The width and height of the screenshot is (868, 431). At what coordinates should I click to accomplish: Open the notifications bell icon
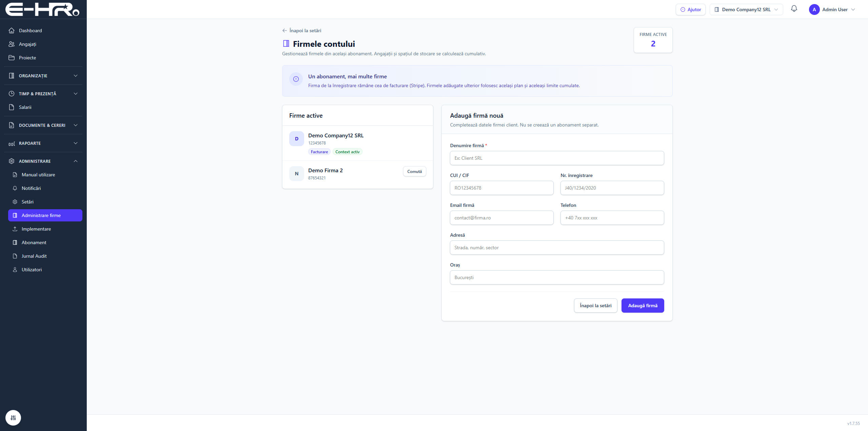tap(794, 9)
